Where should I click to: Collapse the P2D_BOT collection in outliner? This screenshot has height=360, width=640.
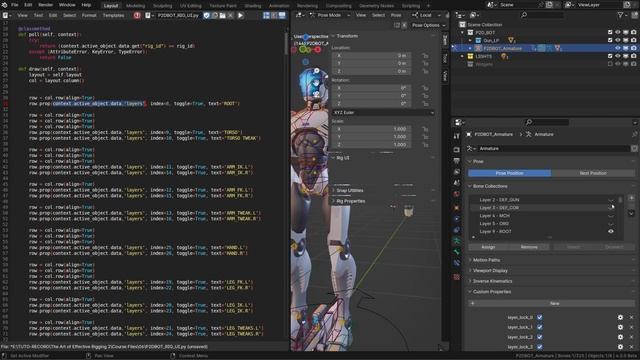[x=462, y=32]
